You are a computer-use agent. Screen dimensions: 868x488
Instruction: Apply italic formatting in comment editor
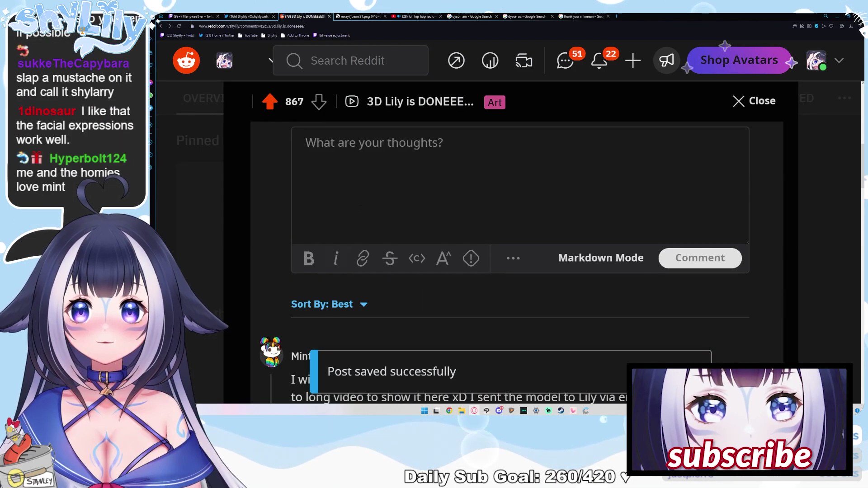click(x=336, y=258)
